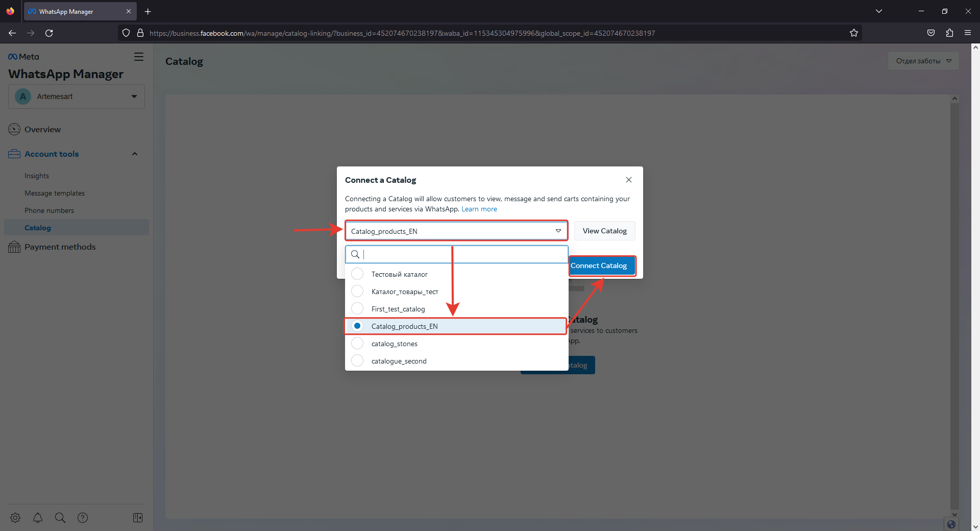Go to Message templates

click(55, 193)
